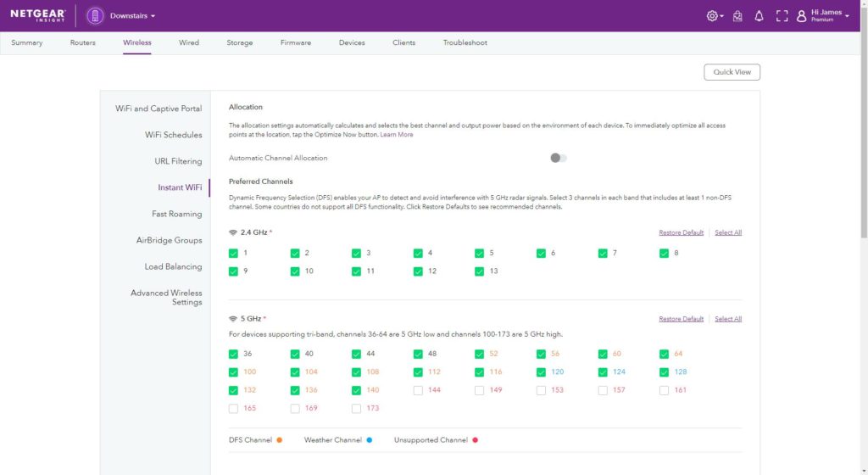Open the shopping bag icon

[737, 16]
